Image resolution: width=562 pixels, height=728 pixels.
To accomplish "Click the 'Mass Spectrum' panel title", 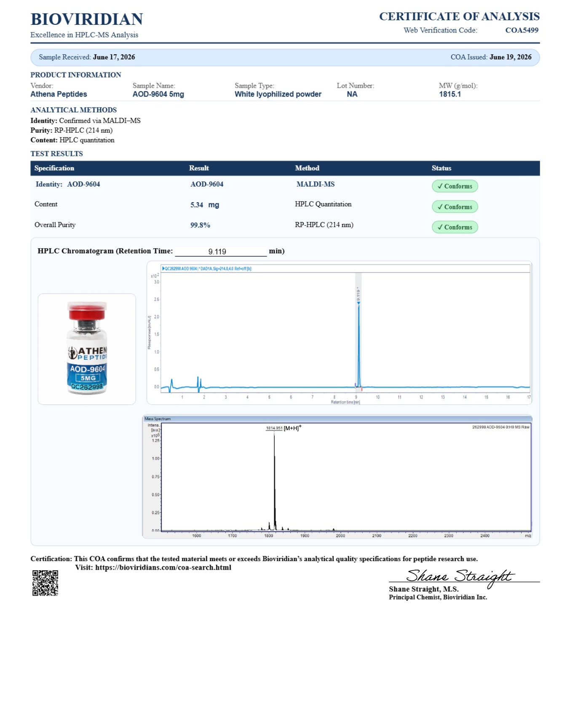I will 158,419.
